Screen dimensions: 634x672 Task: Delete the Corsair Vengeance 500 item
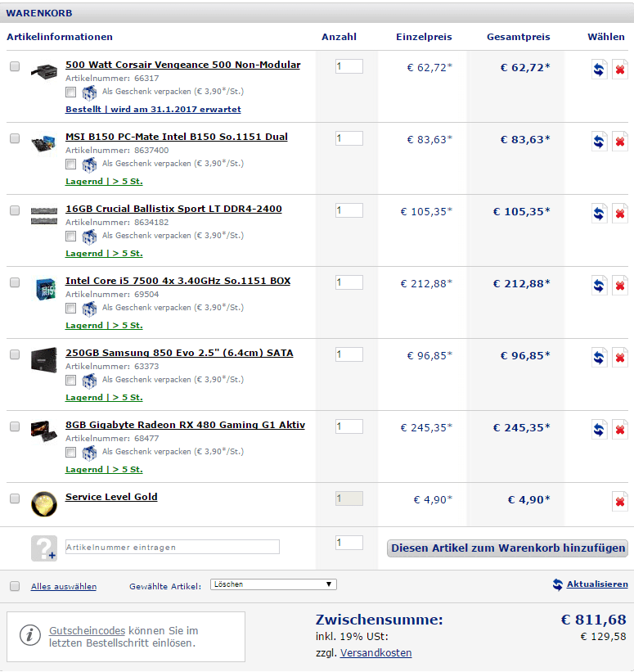[619, 69]
